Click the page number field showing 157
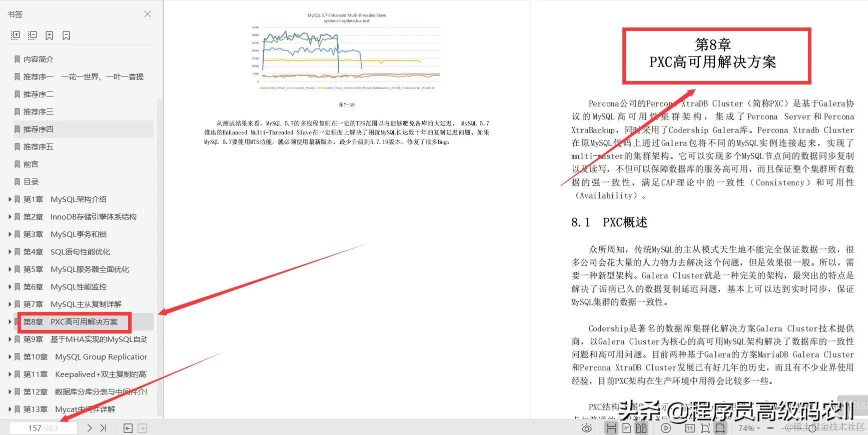 (x=43, y=428)
